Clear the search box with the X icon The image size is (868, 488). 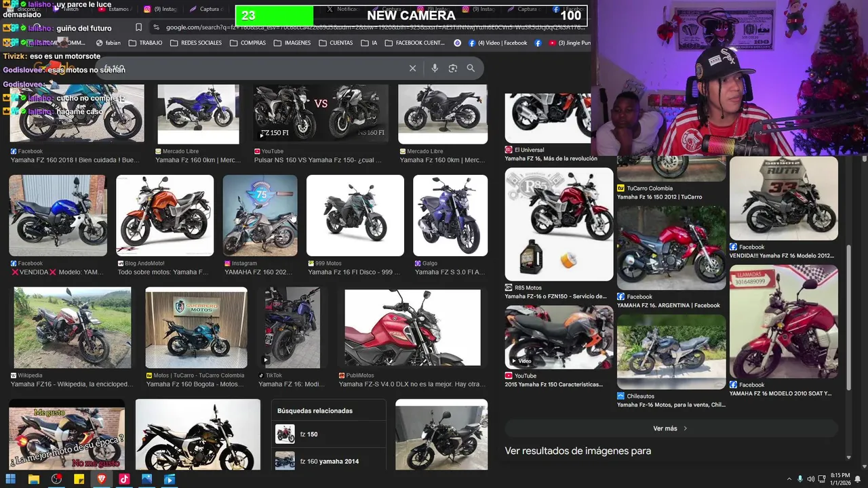click(x=412, y=68)
